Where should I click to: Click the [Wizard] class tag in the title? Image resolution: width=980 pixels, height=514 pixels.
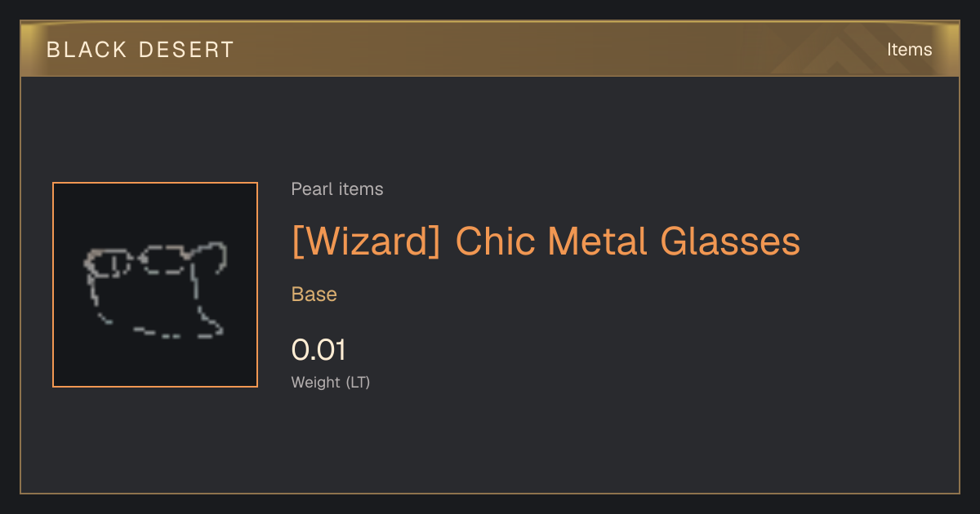[367, 241]
